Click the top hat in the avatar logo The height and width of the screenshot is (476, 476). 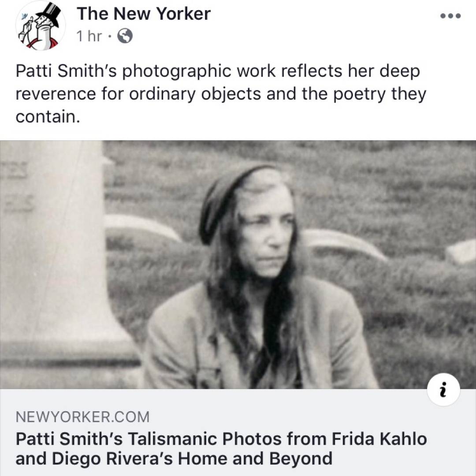click(48, 14)
